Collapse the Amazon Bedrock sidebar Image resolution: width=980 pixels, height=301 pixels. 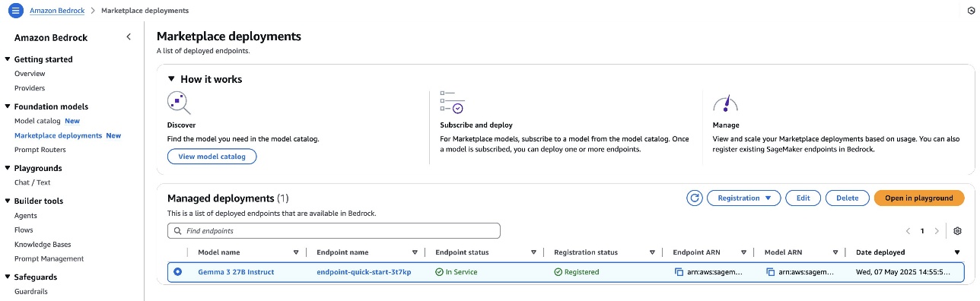[129, 36]
